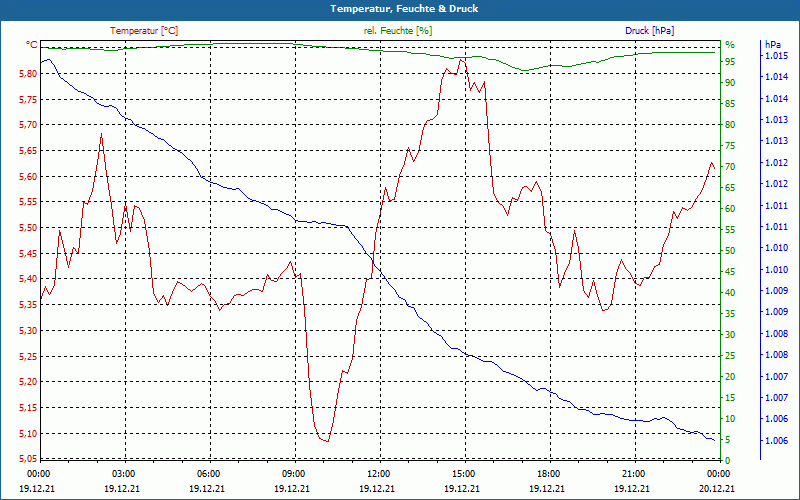Viewport: 800px width, 500px height.
Task: Click blue pressure axis value '1.015'
Action: [x=777, y=56]
